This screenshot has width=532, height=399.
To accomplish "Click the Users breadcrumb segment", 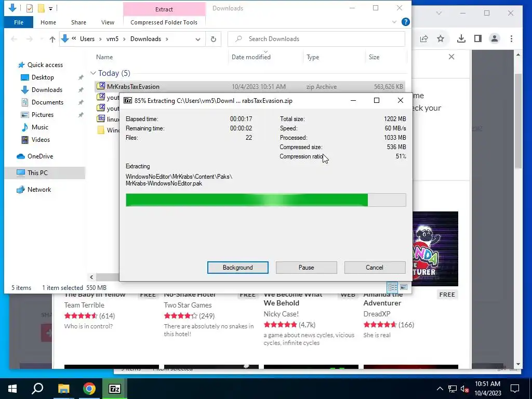I will tap(87, 39).
